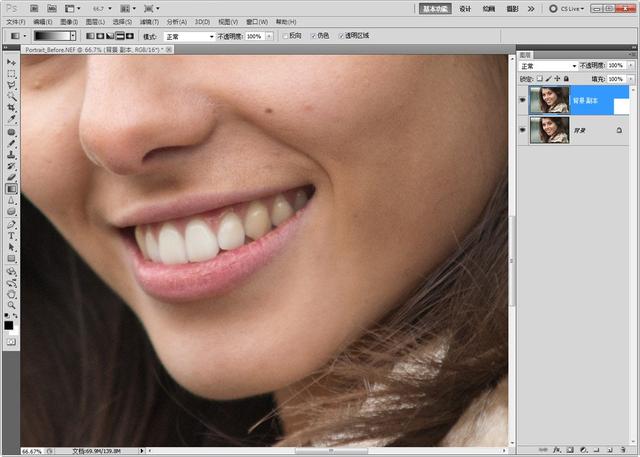The width and height of the screenshot is (640, 457).
Task: Open the gradient picker dropdown arrow
Action: pos(73,36)
